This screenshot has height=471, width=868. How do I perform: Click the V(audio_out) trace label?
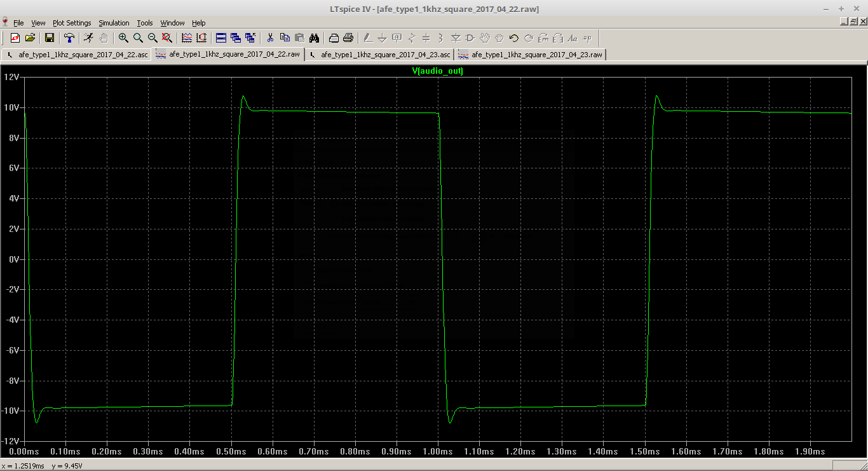(x=438, y=71)
